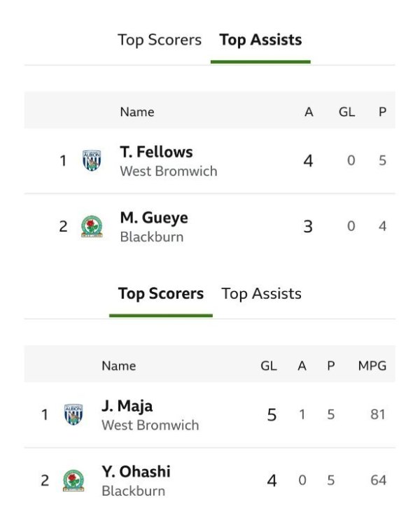420x525 pixels.
Task: Click Blackburn team text under M. Gueye
Action: point(152,237)
